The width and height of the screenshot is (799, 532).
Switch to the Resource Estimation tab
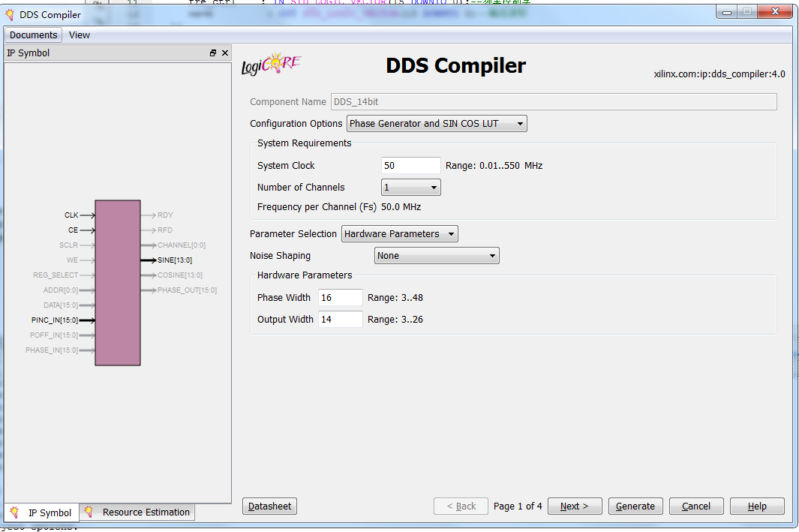137,512
